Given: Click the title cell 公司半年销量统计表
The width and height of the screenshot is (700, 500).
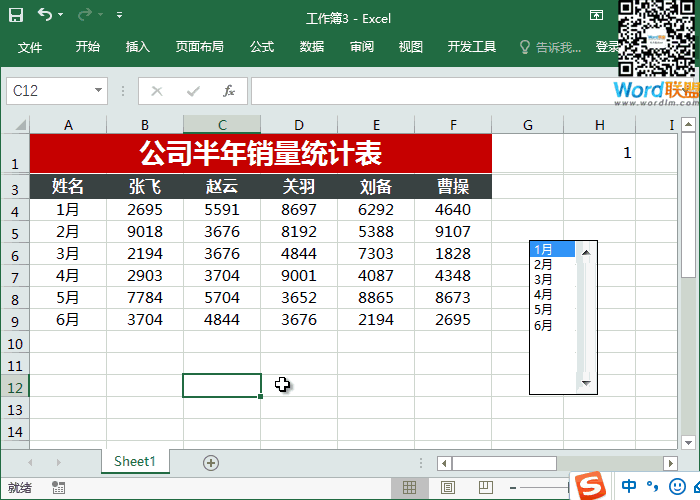Looking at the screenshot, I should pos(261,153).
